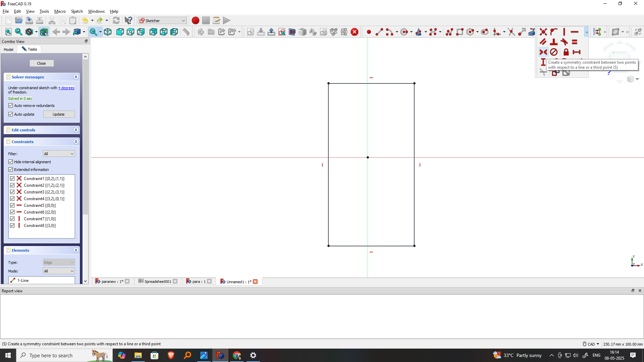Collapse the Solver messages section

click(x=76, y=77)
